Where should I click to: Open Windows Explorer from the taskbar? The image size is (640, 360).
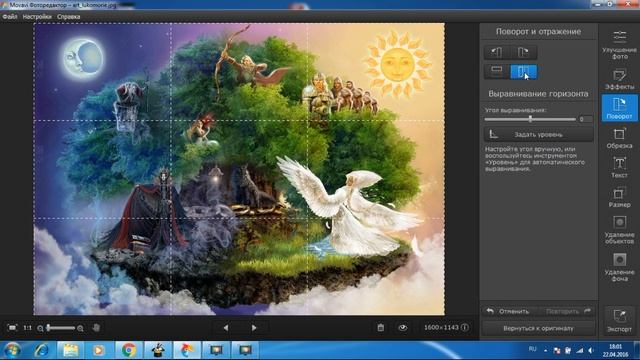[70, 350]
